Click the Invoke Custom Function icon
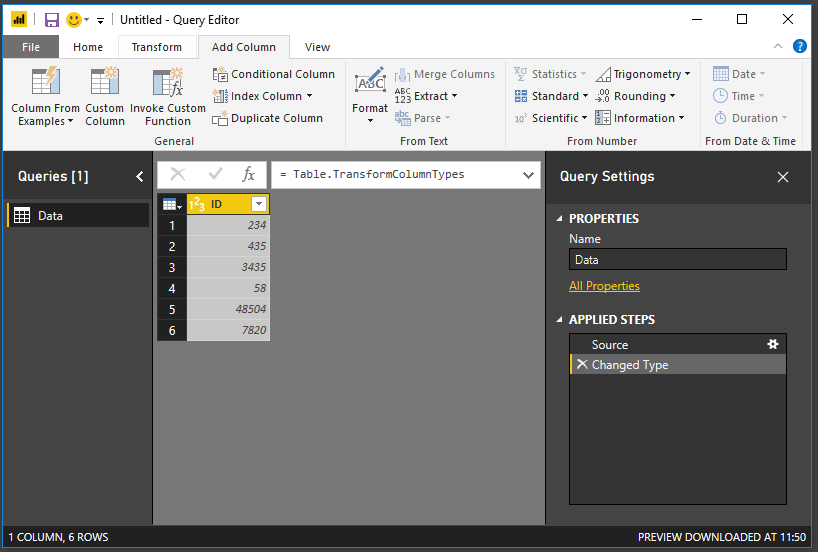Viewport: 818px width, 552px height. tap(167, 83)
